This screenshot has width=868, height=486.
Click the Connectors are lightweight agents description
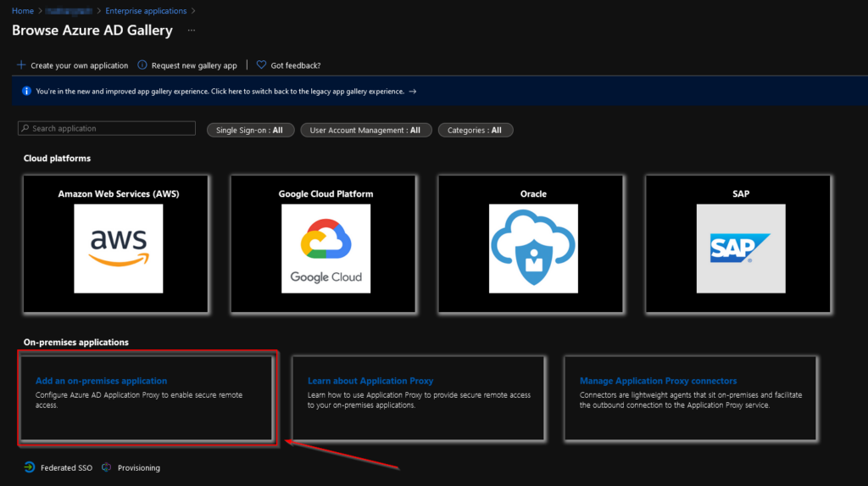691,400
